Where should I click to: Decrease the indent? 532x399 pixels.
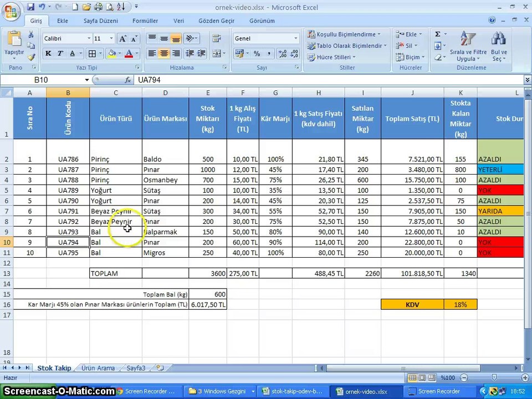190,53
